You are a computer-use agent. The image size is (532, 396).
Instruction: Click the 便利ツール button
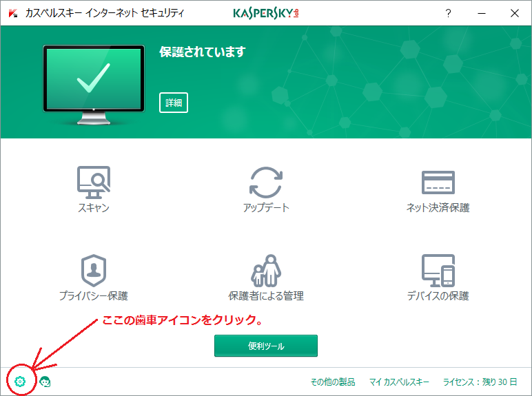tap(266, 346)
